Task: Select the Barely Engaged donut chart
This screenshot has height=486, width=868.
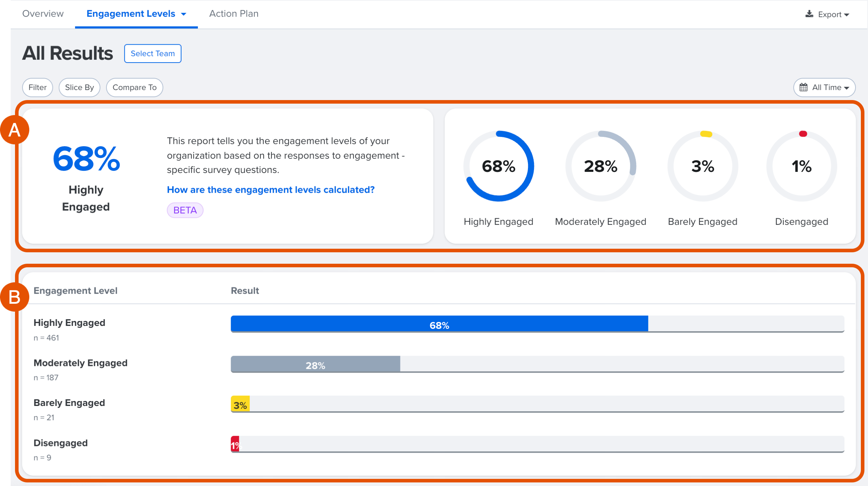Action: click(702, 166)
